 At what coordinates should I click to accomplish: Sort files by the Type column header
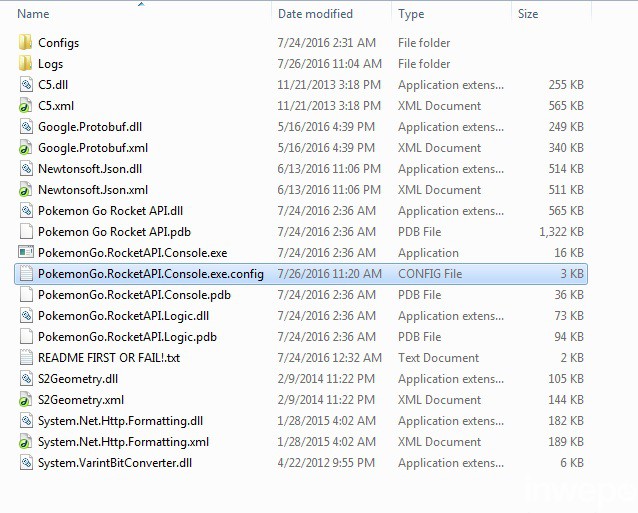411,14
